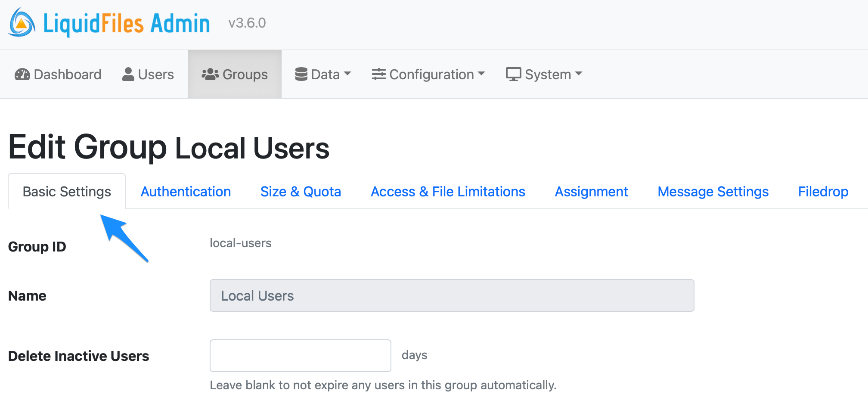Click the System monitor icon
This screenshot has height=416, width=868.
(x=514, y=74)
